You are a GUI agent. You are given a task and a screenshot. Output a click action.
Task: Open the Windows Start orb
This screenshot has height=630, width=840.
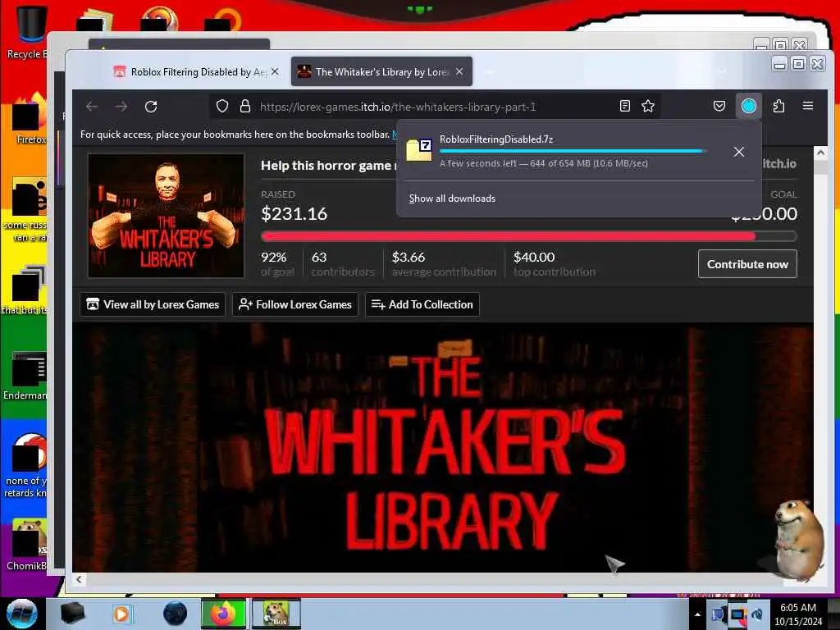pyautogui.click(x=22, y=614)
